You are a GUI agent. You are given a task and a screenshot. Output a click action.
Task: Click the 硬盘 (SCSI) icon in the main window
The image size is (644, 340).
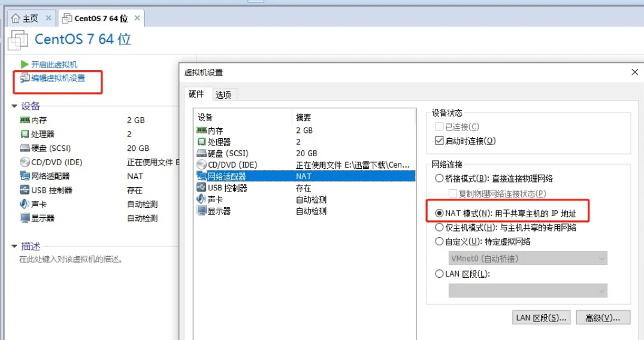click(25, 148)
